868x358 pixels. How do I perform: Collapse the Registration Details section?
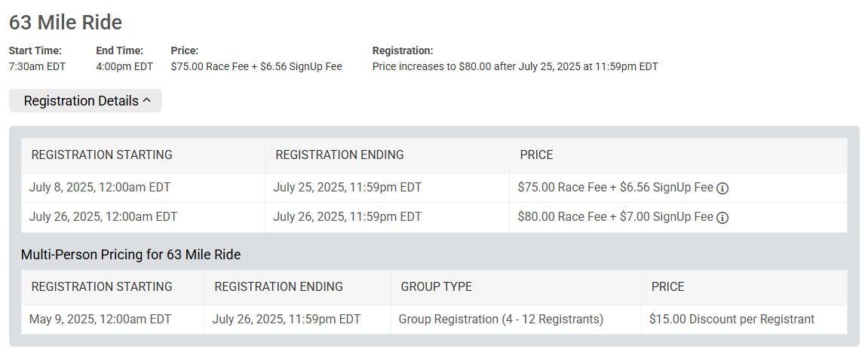85,101
